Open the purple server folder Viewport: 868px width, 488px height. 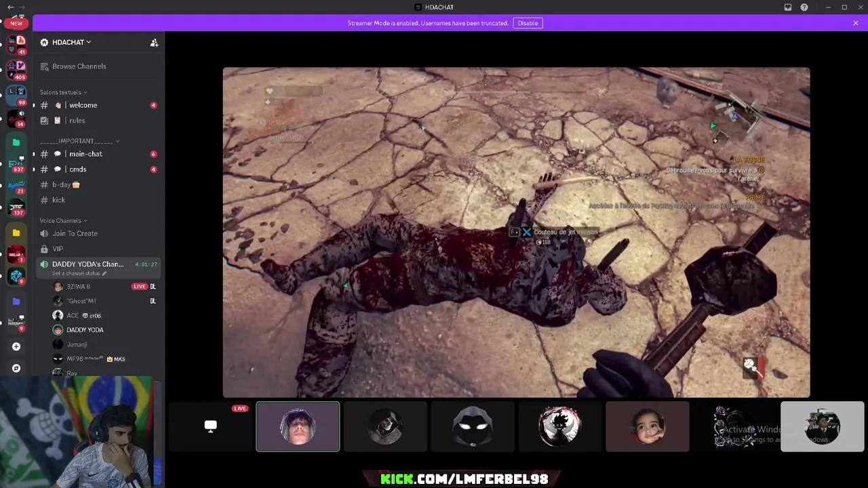pos(16,301)
